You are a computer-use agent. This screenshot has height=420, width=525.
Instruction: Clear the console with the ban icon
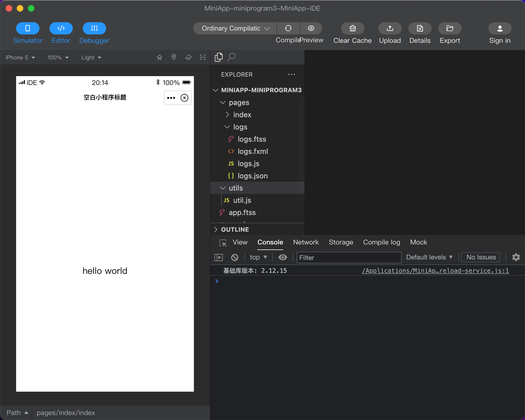(235, 257)
